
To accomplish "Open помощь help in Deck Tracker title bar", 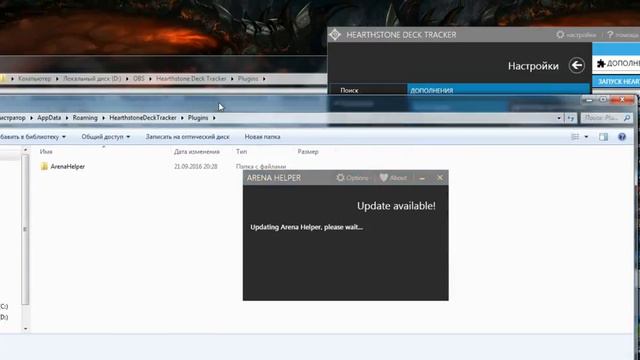I will (623, 35).
